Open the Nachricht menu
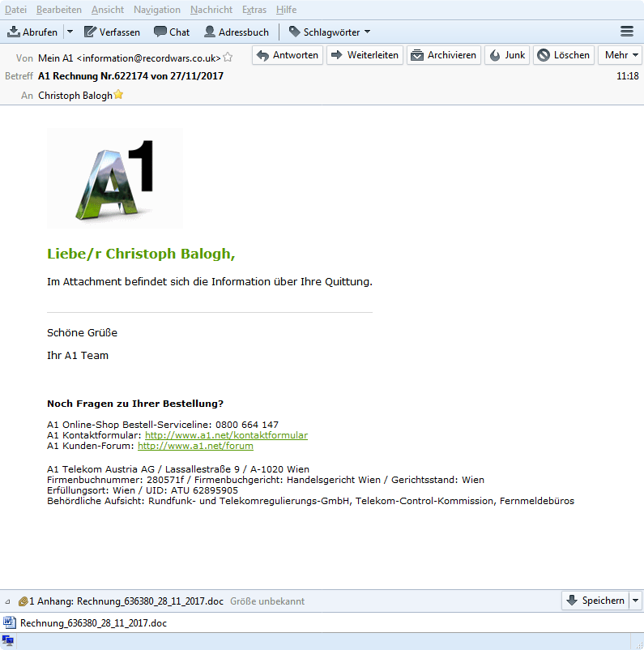 point(211,10)
